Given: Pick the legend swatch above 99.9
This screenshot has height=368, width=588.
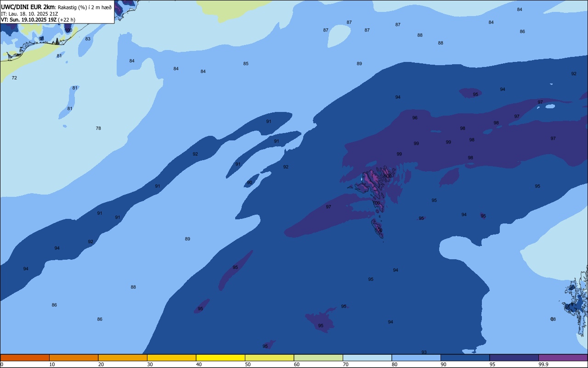Looking at the screenshot, I should coord(563,357).
